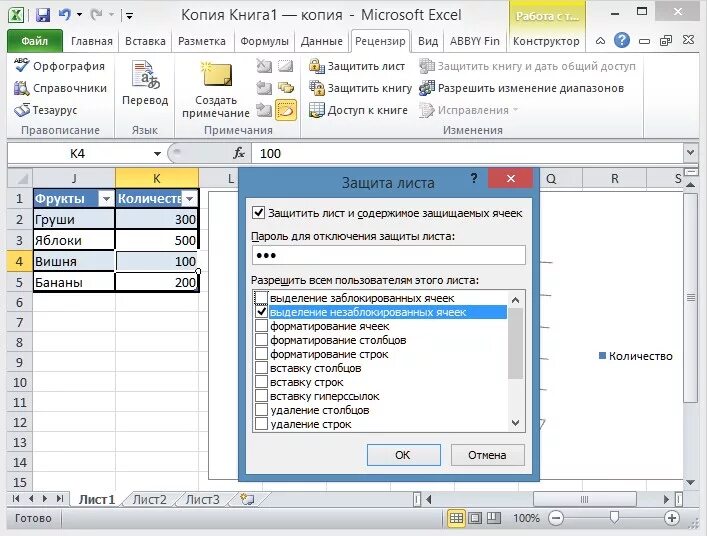Open Справочники research tool

tap(60, 88)
